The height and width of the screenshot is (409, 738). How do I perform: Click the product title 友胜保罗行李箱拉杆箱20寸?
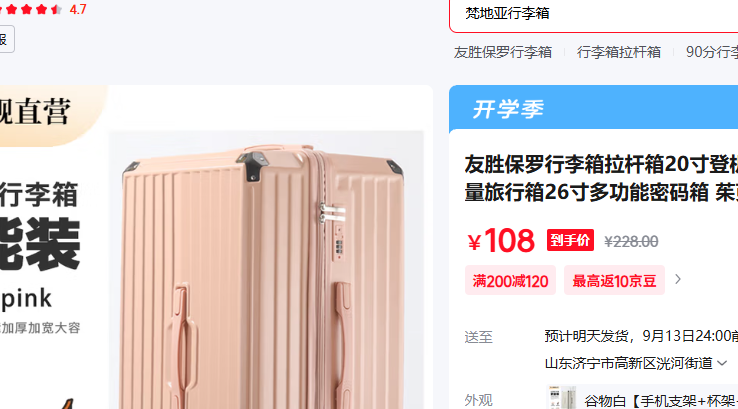pyautogui.click(x=601, y=178)
